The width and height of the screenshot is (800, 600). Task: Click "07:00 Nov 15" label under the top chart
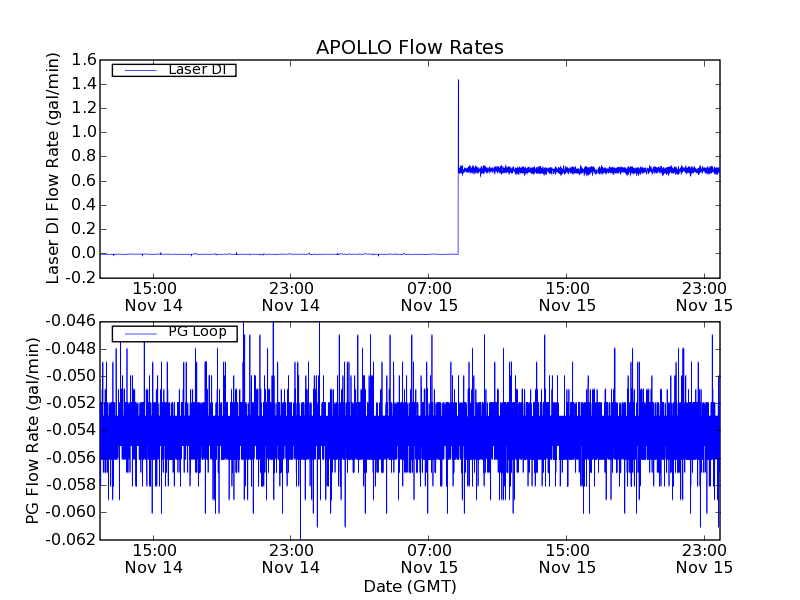[x=429, y=296]
